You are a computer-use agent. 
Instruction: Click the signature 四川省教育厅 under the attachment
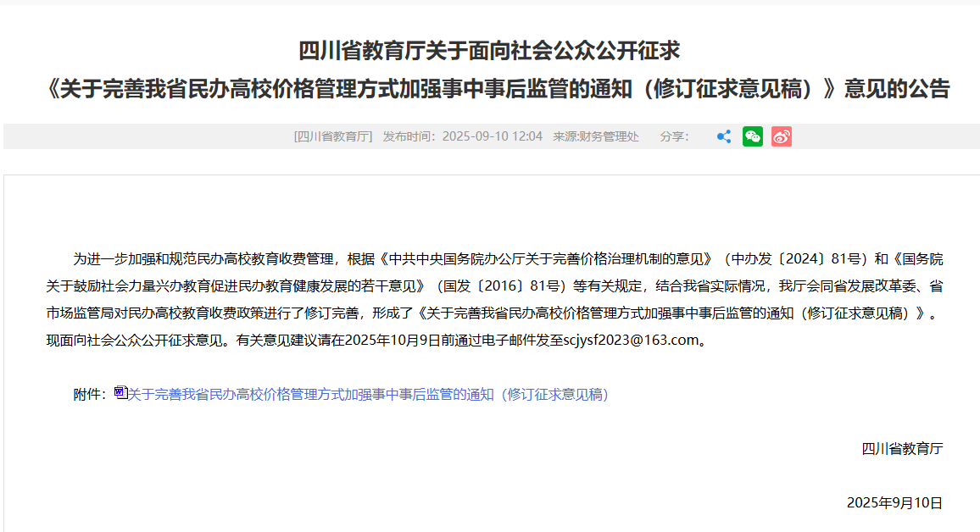coord(902,449)
